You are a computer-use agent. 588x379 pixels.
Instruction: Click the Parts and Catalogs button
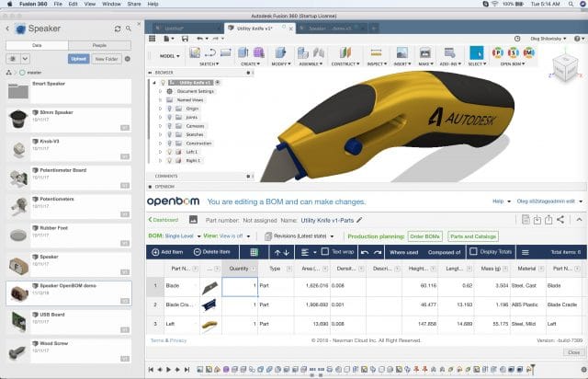[473, 236]
